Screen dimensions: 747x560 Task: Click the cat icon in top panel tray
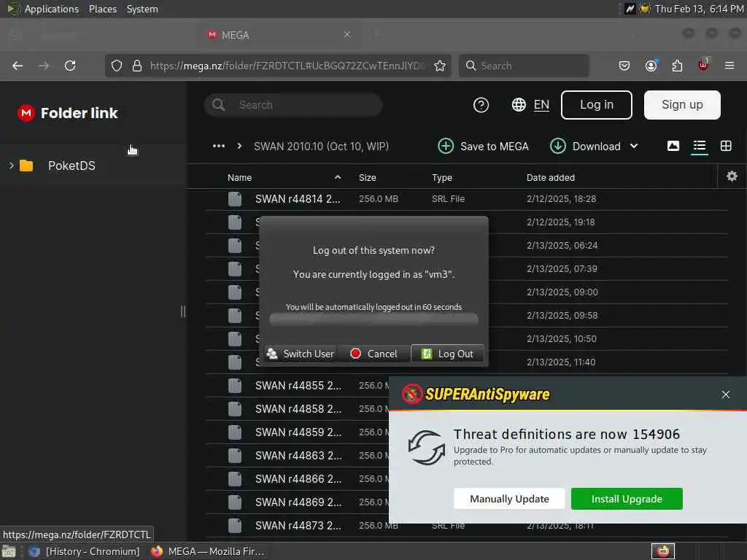[645, 9]
